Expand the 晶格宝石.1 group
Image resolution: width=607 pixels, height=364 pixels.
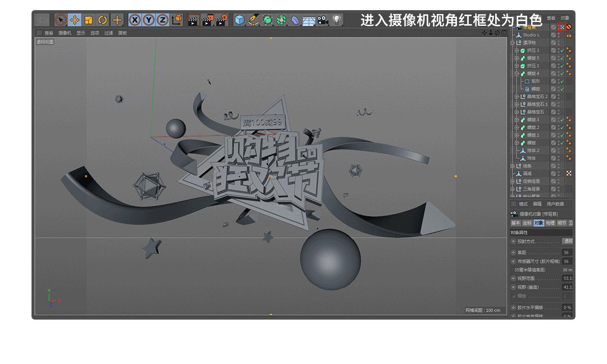[517, 104]
